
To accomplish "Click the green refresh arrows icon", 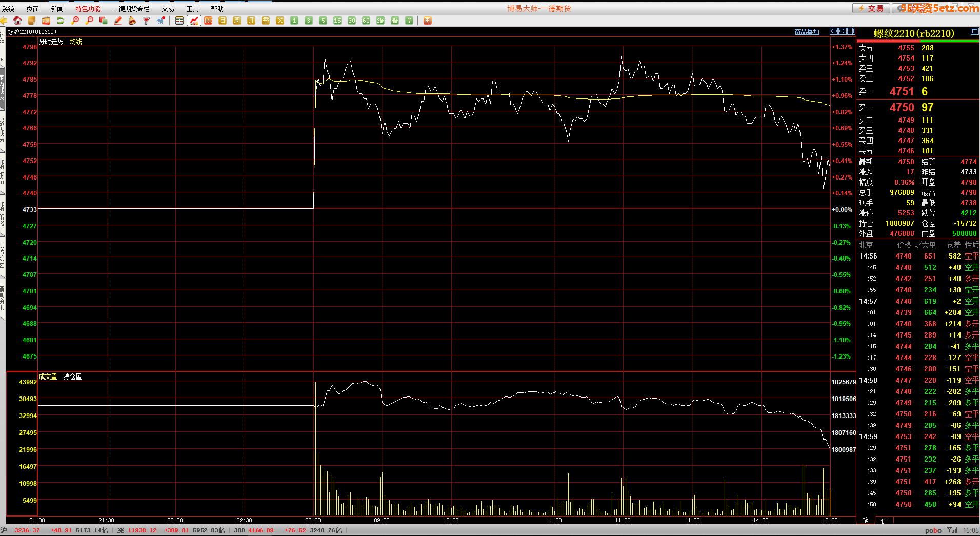I will [61, 21].
